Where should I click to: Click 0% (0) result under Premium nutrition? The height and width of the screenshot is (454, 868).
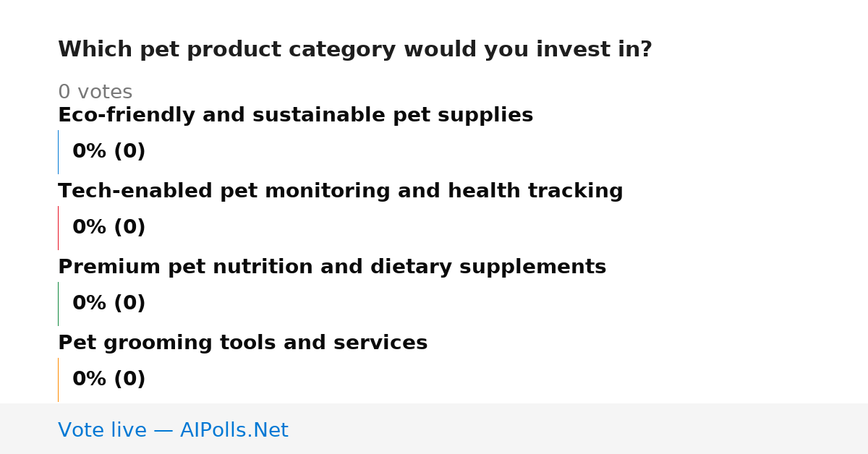(x=109, y=304)
